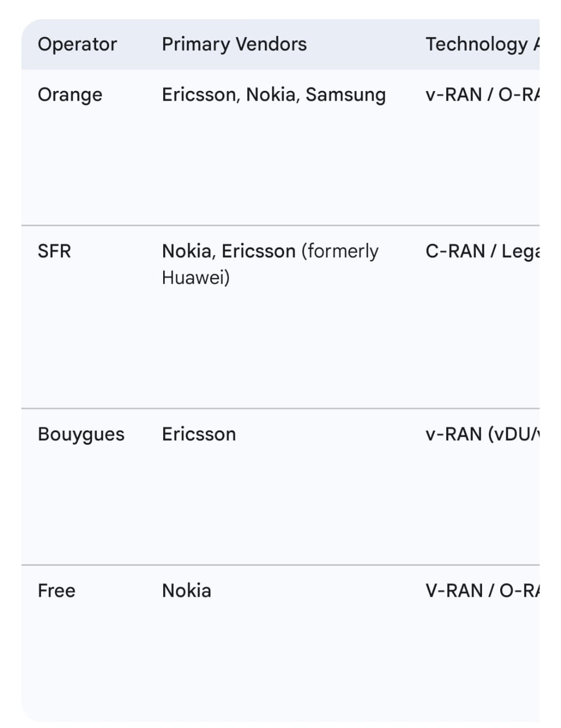Select the SFR operator cell
The image size is (561, 728).
point(55,251)
